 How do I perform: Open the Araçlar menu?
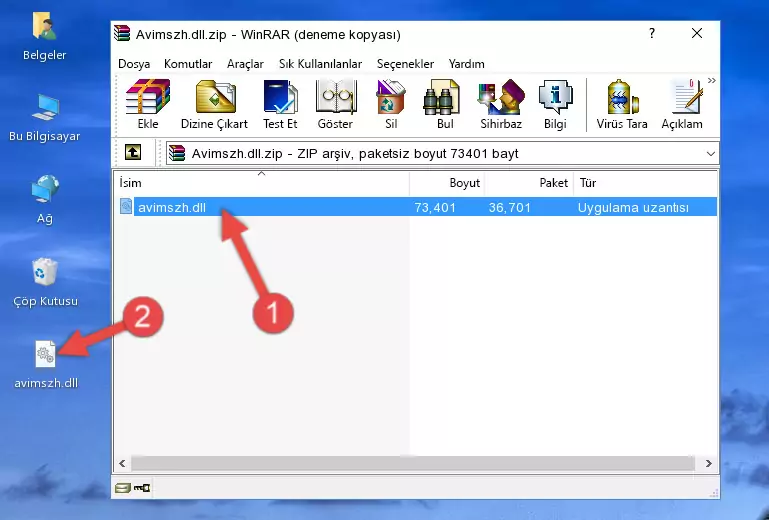(245, 64)
